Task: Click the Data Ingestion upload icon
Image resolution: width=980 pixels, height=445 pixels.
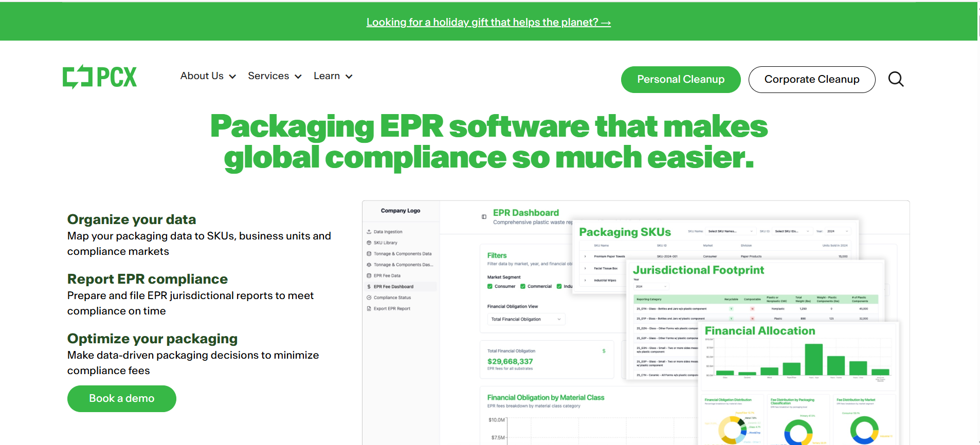Action: click(369, 232)
